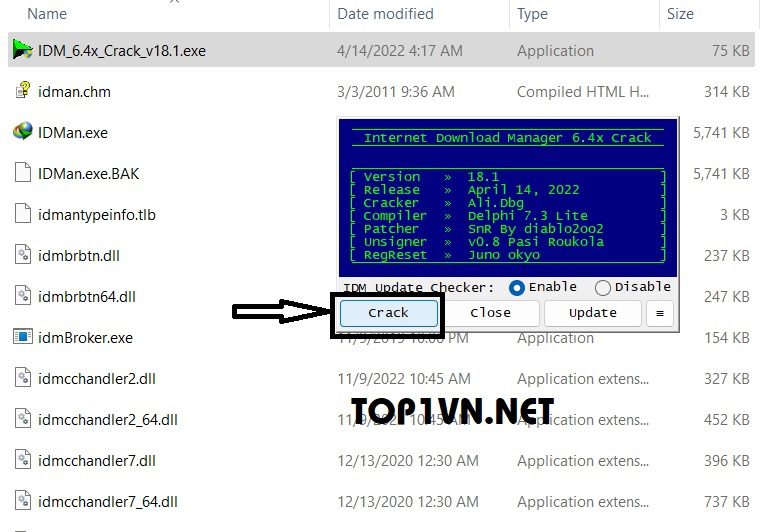Click the date 4/14/2022 4:17 AM
Image resolution: width=760 pixels, height=532 pixels.
coord(400,50)
